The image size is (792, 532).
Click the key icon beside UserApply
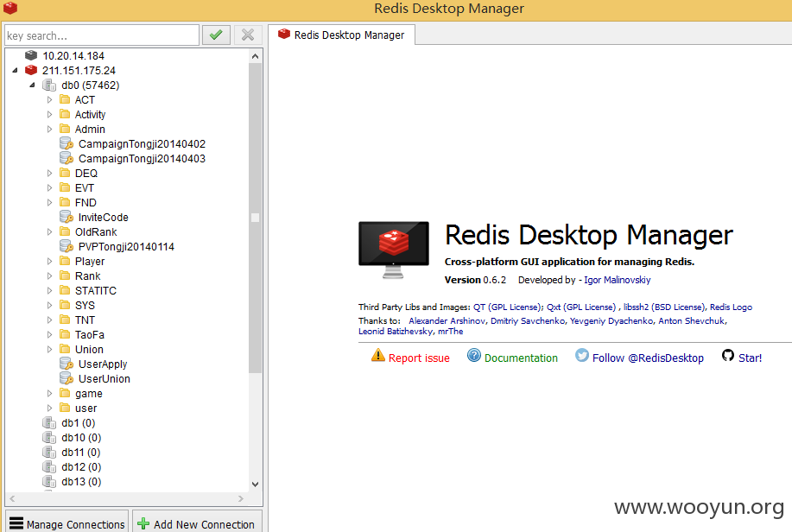point(67,364)
